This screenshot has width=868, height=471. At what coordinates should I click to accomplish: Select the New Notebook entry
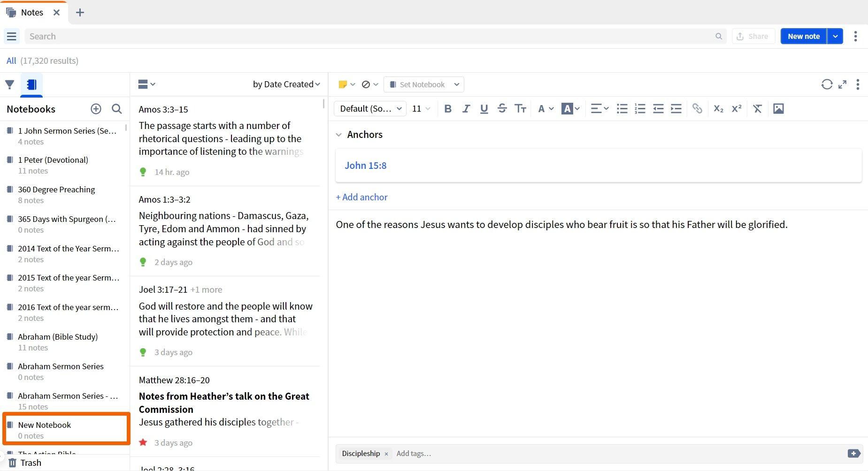pyautogui.click(x=66, y=428)
